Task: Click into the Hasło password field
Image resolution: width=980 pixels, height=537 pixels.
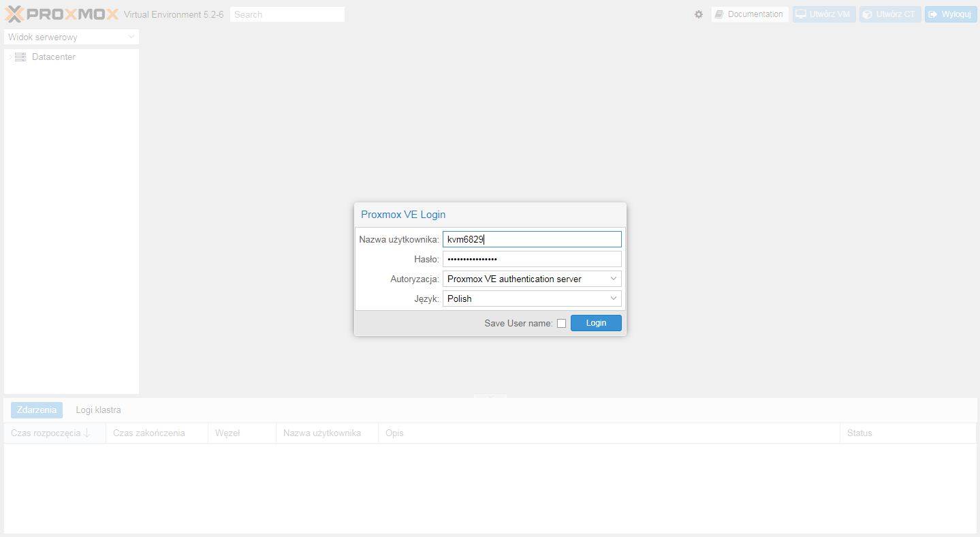Action: (531, 259)
